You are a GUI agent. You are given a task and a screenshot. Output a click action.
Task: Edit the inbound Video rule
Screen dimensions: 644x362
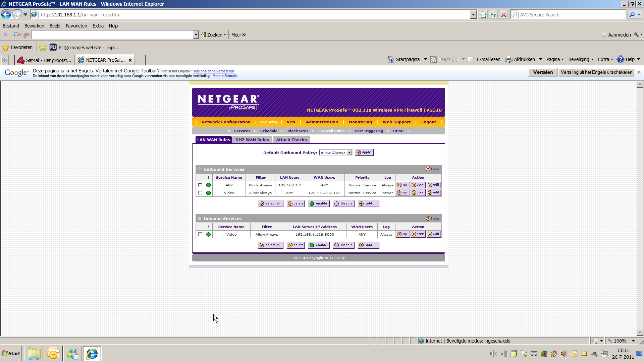click(434, 234)
